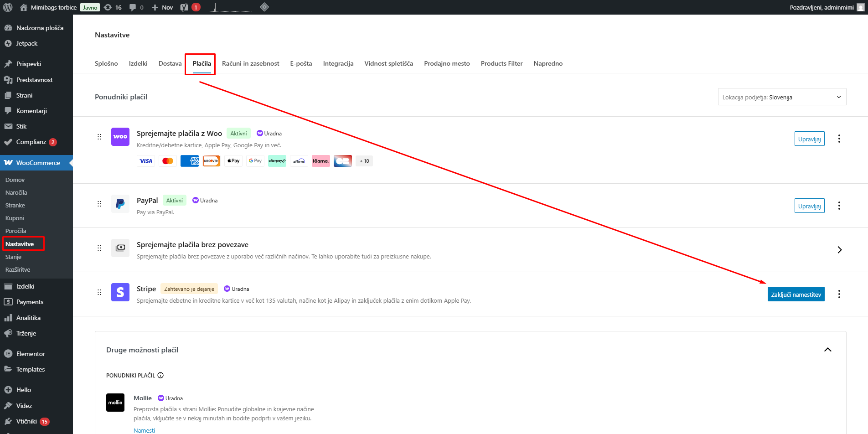Open Komentarji comments menu
The width and height of the screenshot is (868, 434).
pyautogui.click(x=36, y=111)
